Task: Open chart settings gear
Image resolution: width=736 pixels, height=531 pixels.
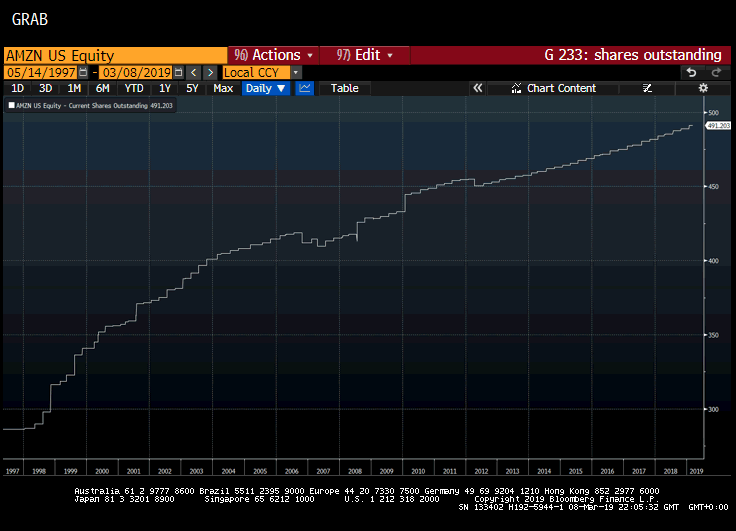Action: [x=703, y=88]
